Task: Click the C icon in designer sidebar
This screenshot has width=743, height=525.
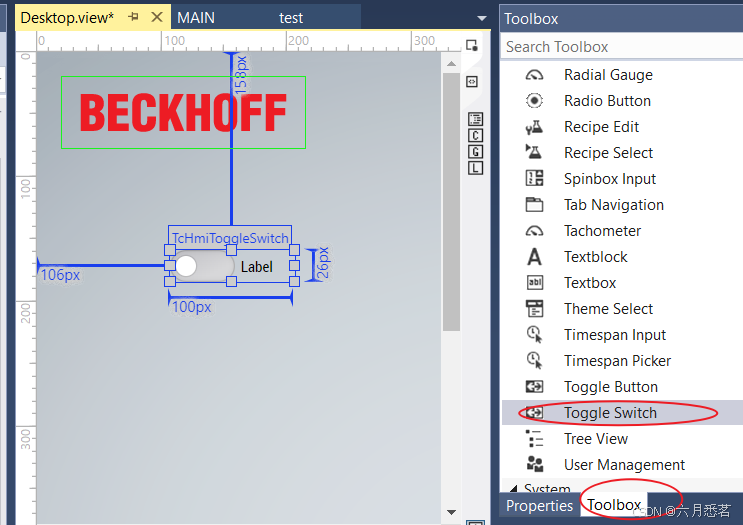Action: pos(475,136)
